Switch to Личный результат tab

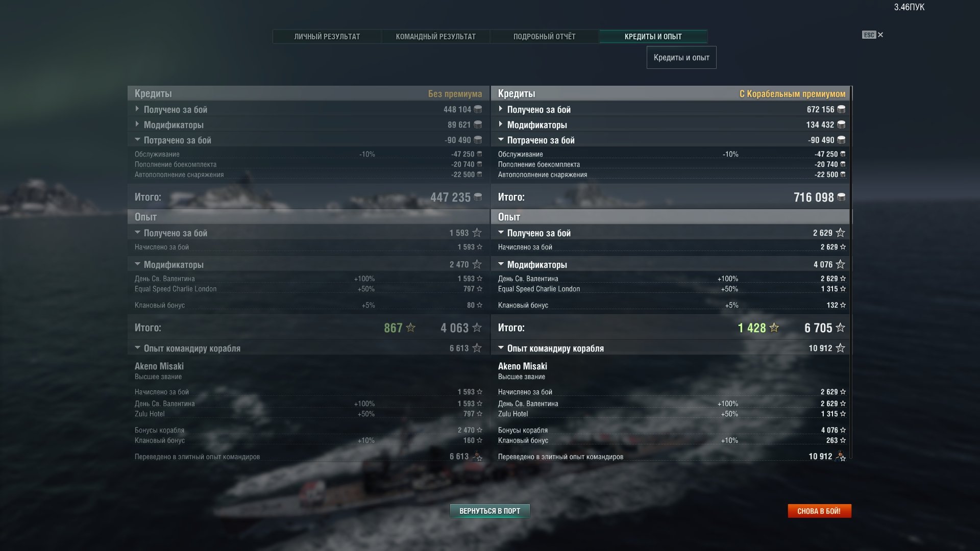click(327, 36)
